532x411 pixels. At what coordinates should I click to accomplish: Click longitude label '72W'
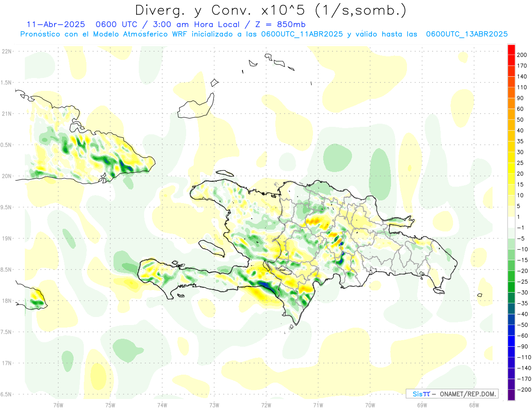click(266, 405)
